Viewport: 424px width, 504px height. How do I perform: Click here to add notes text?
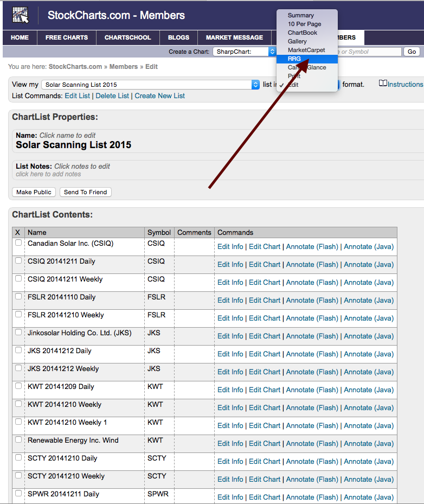click(48, 174)
